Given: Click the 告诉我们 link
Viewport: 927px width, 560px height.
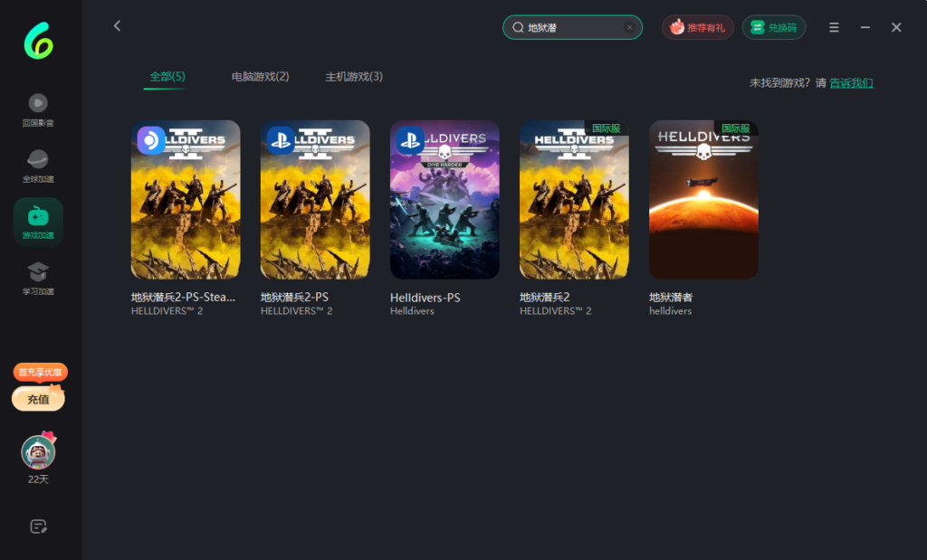Looking at the screenshot, I should pos(852,83).
